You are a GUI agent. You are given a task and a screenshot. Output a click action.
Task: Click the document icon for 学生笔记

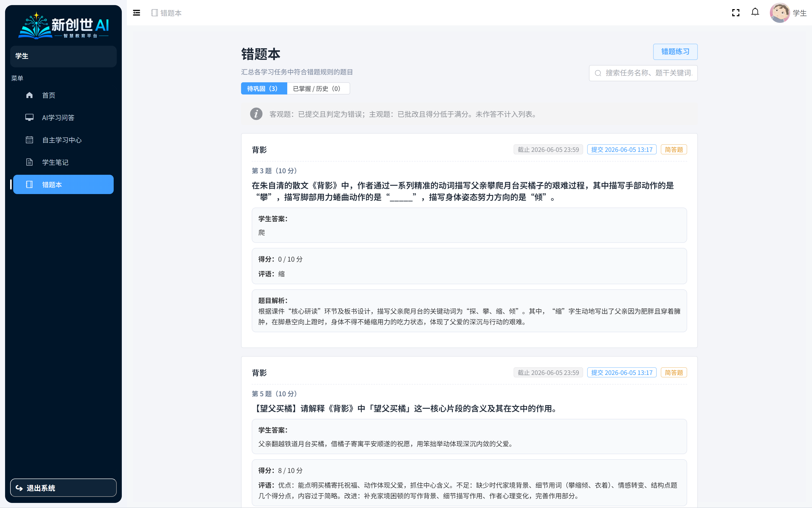(x=29, y=162)
